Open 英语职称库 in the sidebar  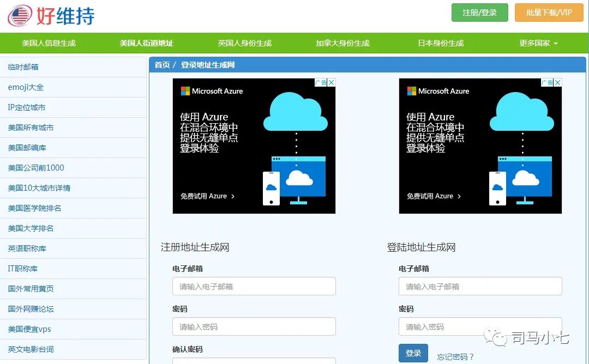(x=73, y=249)
